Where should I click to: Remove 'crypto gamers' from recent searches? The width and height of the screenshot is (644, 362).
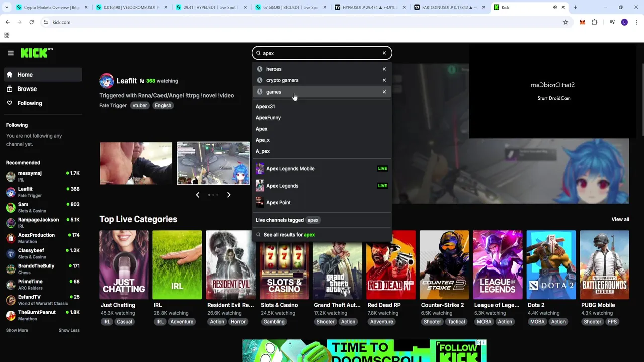click(x=384, y=80)
